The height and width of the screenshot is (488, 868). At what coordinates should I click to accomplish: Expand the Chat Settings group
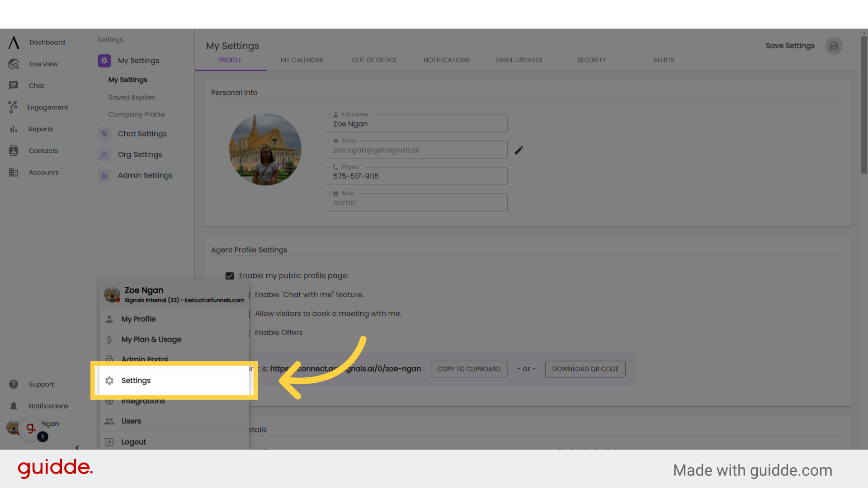[x=142, y=134]
